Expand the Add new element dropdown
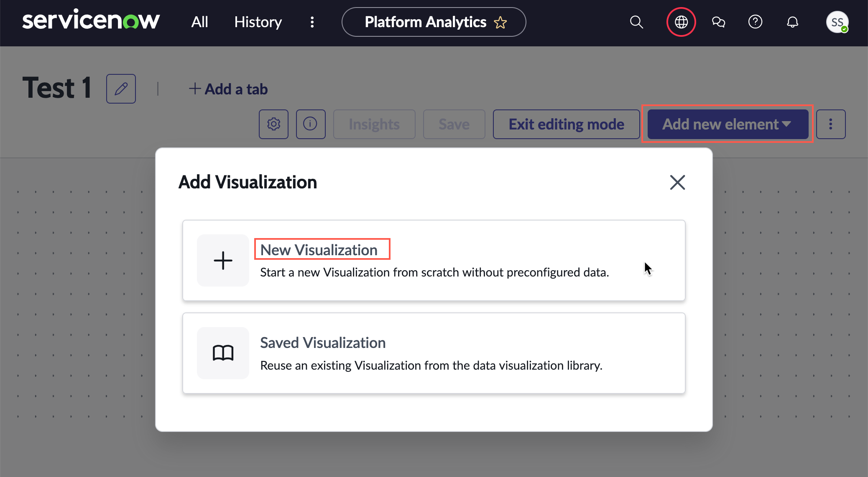The width and height of the screenshot is (868, 477). 728,124
